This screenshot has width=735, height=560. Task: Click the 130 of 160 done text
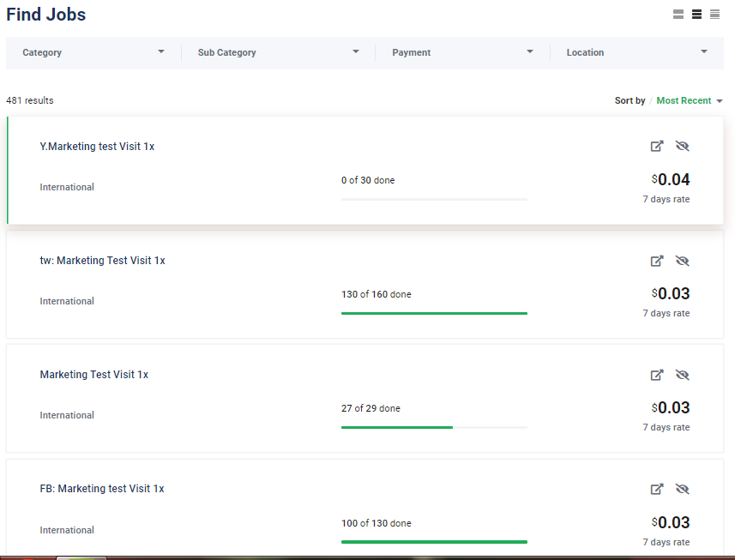click(x=376, y=294)
